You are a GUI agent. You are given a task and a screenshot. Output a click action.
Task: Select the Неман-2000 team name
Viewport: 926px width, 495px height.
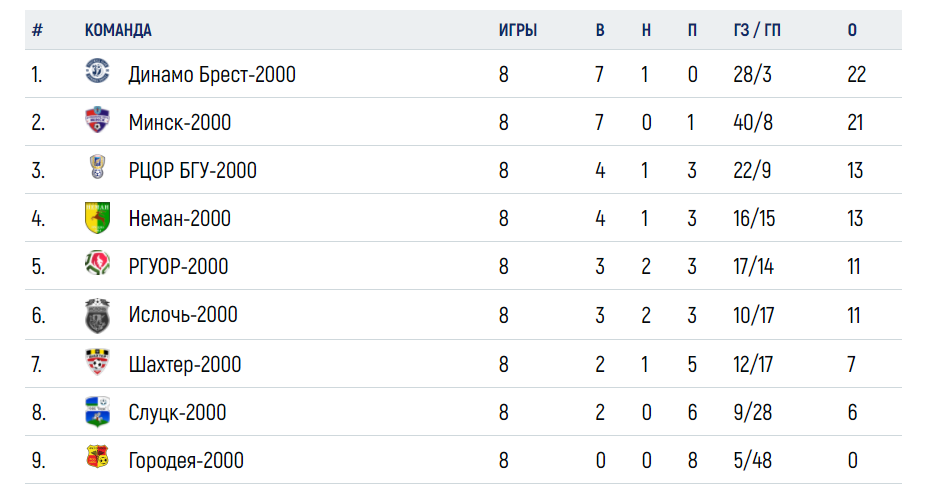click(180, 219)
